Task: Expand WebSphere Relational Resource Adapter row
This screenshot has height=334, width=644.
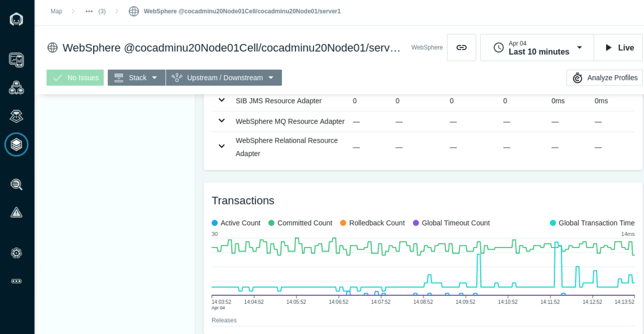Action: click(222, 146)
